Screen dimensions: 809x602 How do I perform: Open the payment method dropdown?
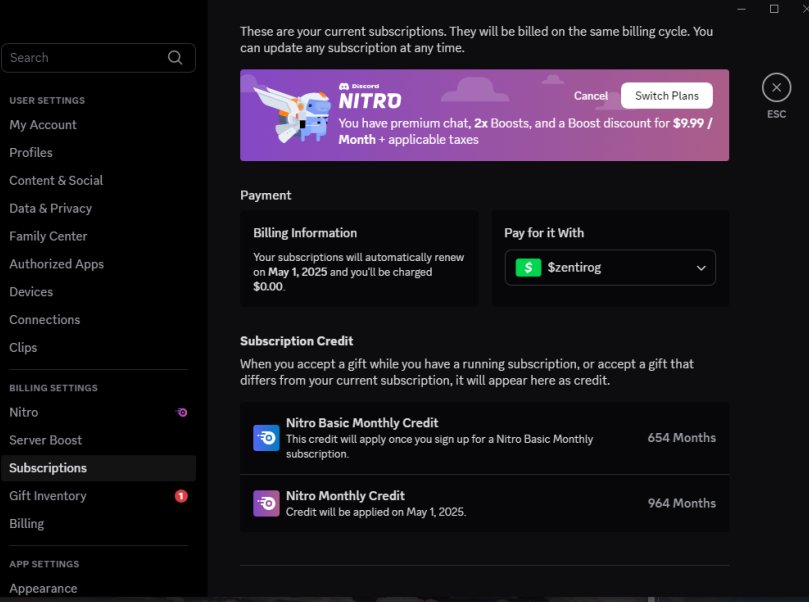(x=610, y=267)
